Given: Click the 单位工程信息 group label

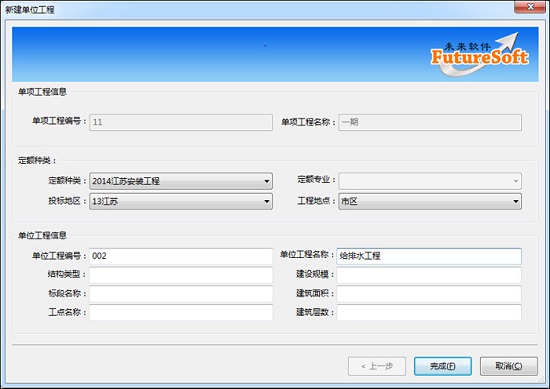Looking at the screenshot, I should 42,235.
